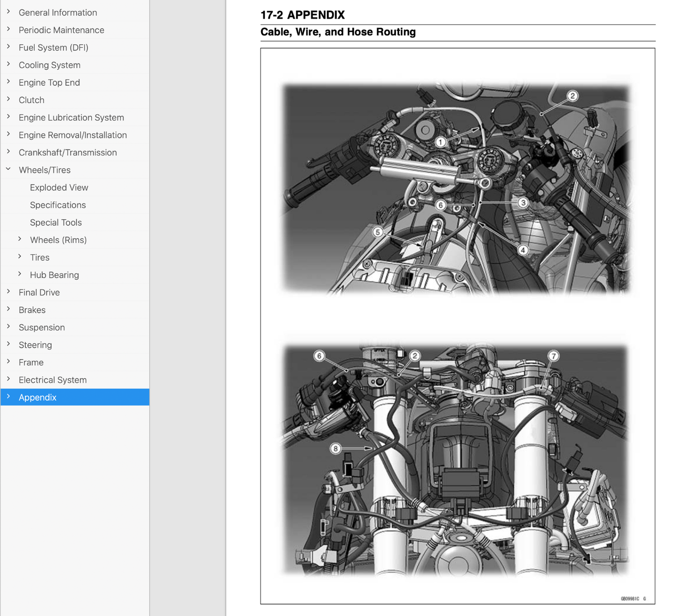Select the Special Tools entry

56,223
